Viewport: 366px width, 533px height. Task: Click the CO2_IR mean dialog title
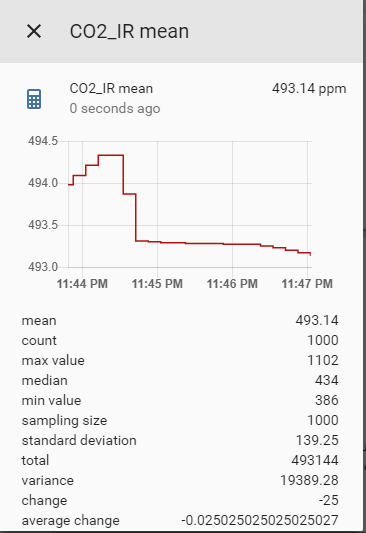coord(129,31)
